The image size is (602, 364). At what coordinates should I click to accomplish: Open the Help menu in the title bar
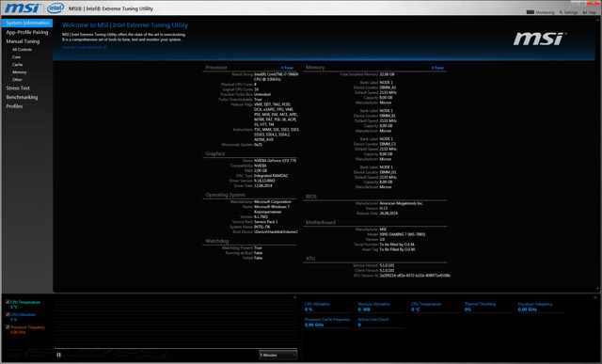(x=590, y=12)
